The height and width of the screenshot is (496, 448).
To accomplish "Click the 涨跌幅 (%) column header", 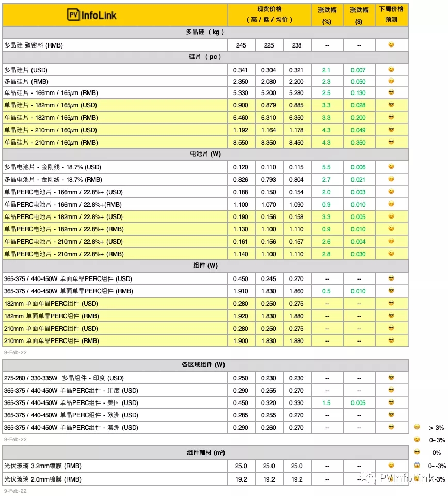I will [326, 15].
